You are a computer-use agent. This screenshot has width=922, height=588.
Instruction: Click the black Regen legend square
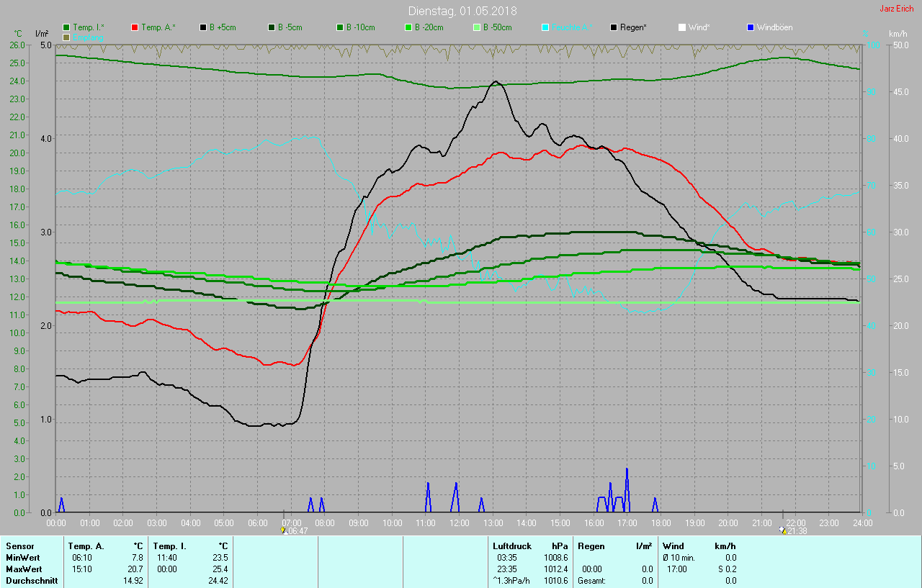[x=614, y=27]
